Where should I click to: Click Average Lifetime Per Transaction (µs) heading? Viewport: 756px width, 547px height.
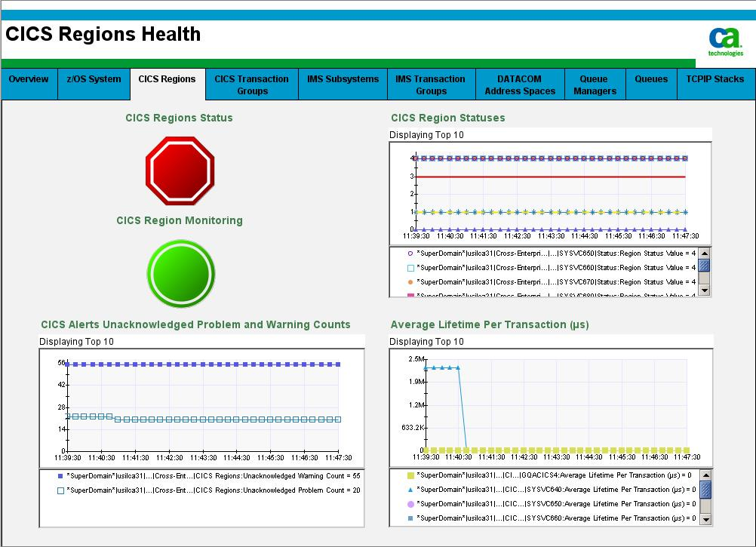click(x=490, y=325)
